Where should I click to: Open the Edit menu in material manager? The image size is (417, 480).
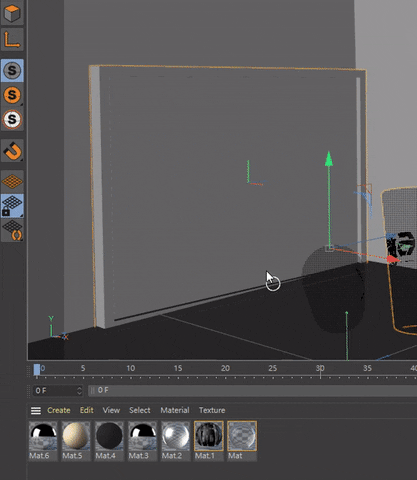tap(87, 410)
